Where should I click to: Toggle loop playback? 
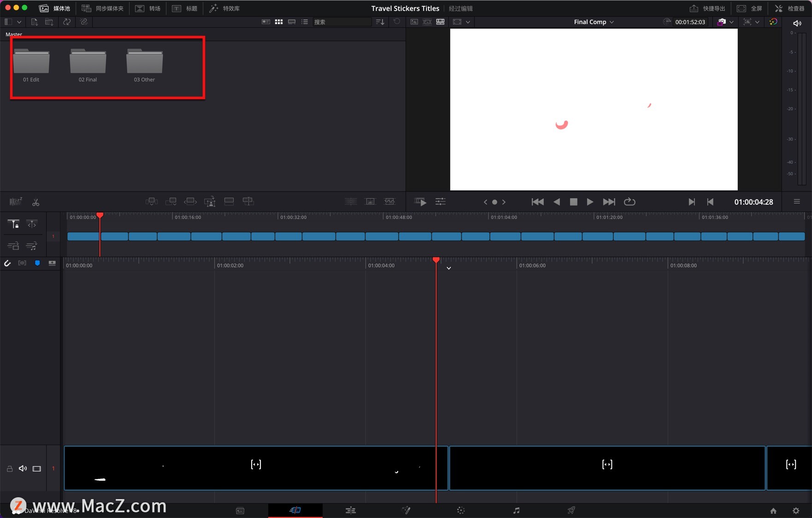tap(630, 202)
